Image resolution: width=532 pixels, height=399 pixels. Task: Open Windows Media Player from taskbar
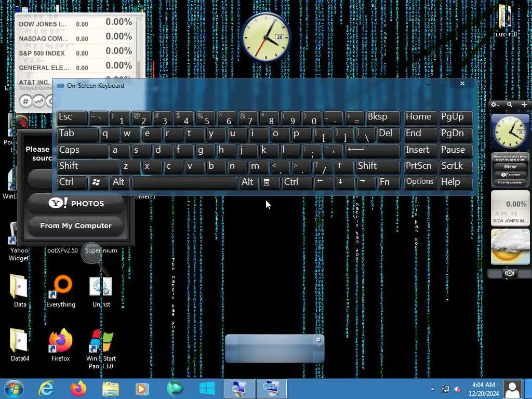point(142,389)
